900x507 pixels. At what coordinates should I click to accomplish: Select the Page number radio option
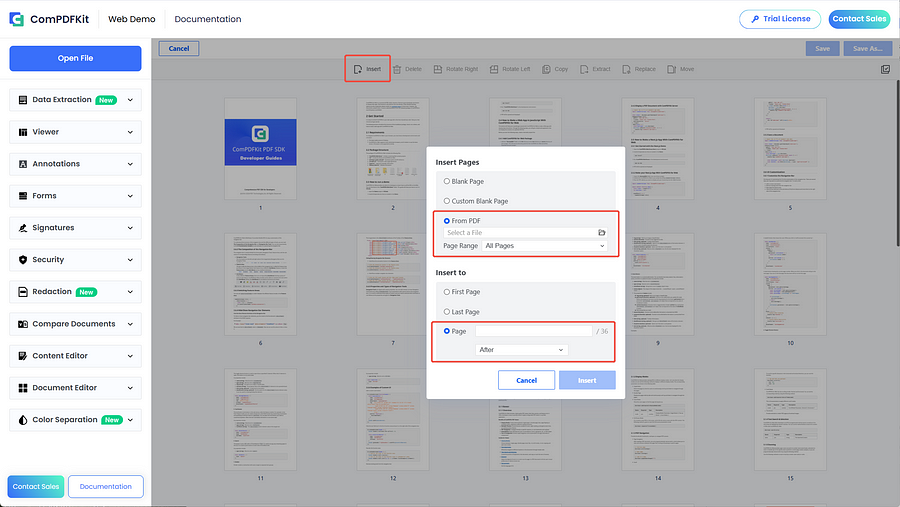click(x=447, y=331)
